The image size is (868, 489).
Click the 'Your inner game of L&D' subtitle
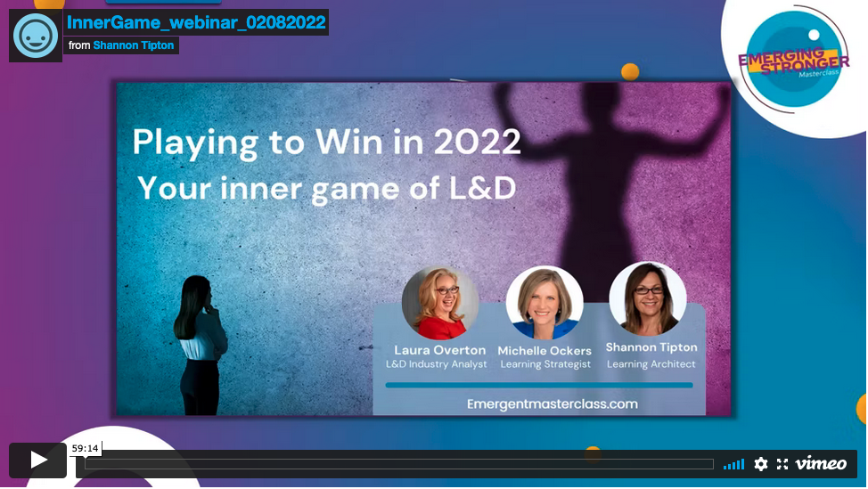326,188
